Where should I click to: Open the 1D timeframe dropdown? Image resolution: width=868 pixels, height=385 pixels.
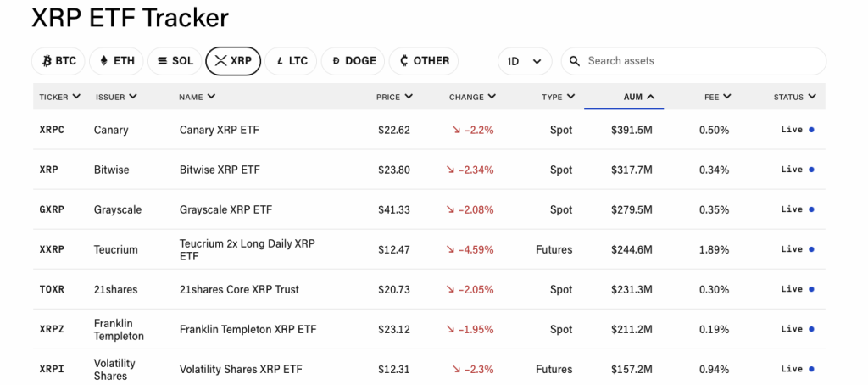(x=524, y=61)
